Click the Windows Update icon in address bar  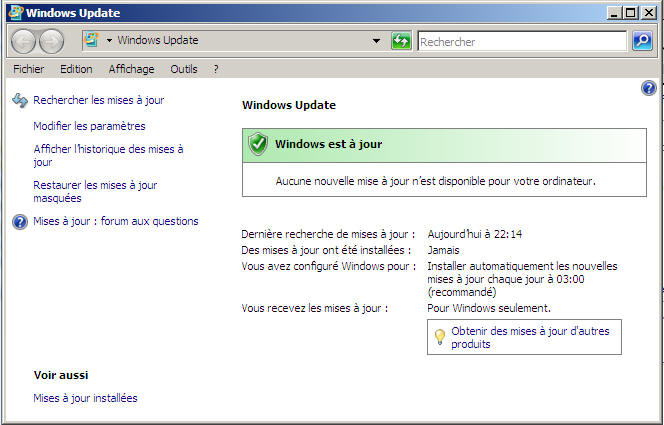tap(91, 40)
